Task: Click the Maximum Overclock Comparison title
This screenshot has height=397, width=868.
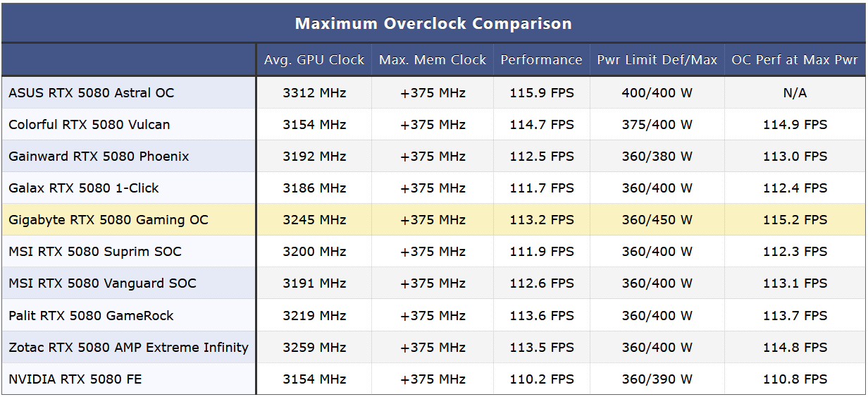Action: [433, 23]
